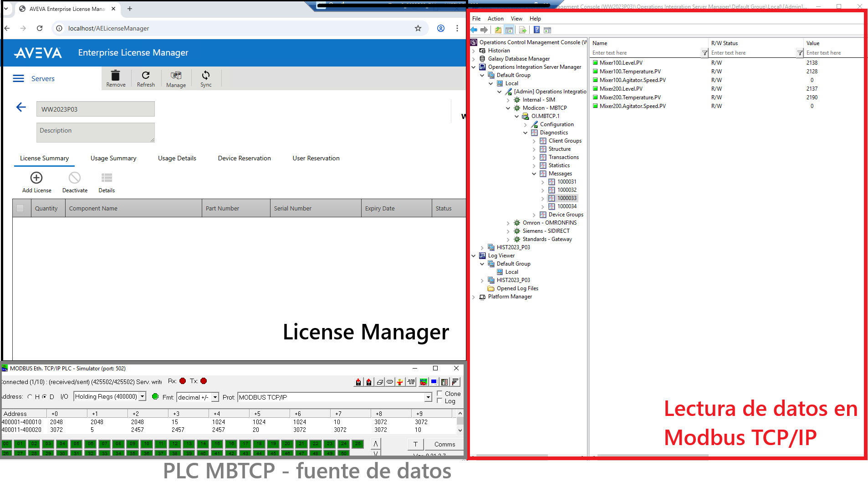Click the Description text field
This screenshot has height=482, width=868.
pos(96,132)
